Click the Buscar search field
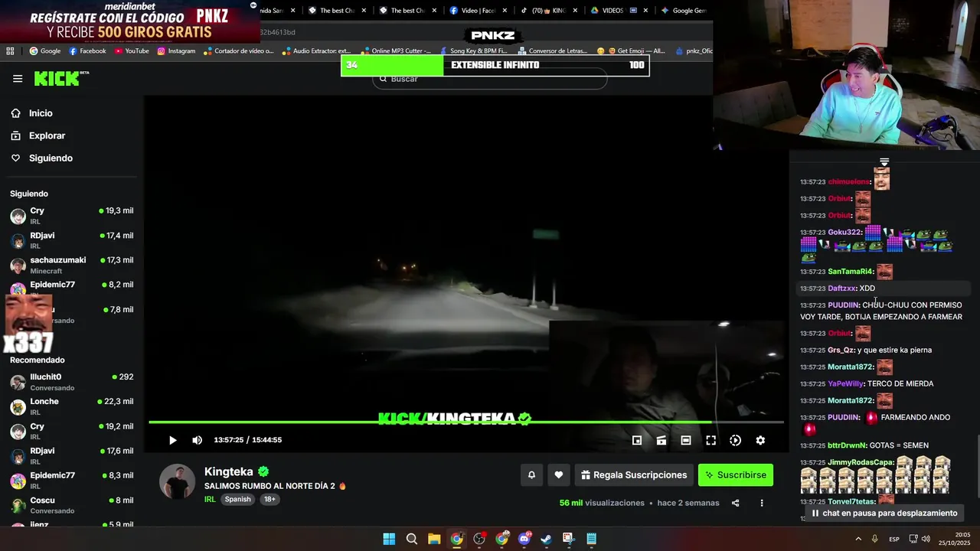980x551 pixels. pyautogui.click(x=490, y=79)
